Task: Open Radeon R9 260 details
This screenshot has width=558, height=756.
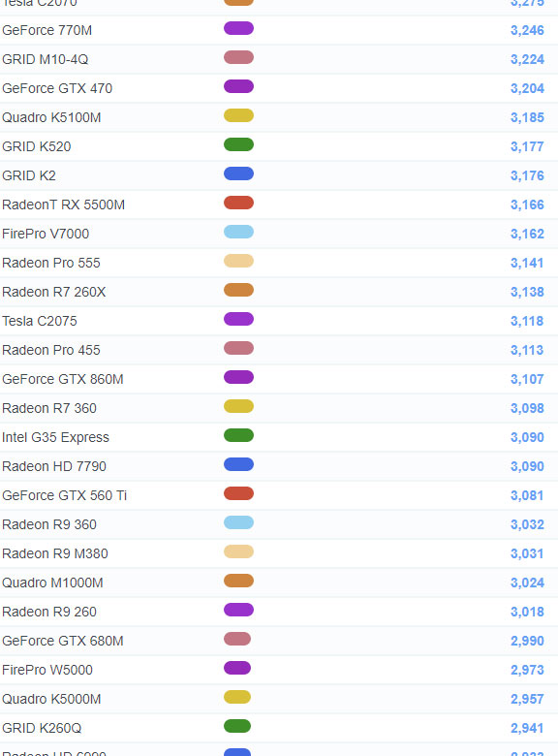Action: coord(49,612)
